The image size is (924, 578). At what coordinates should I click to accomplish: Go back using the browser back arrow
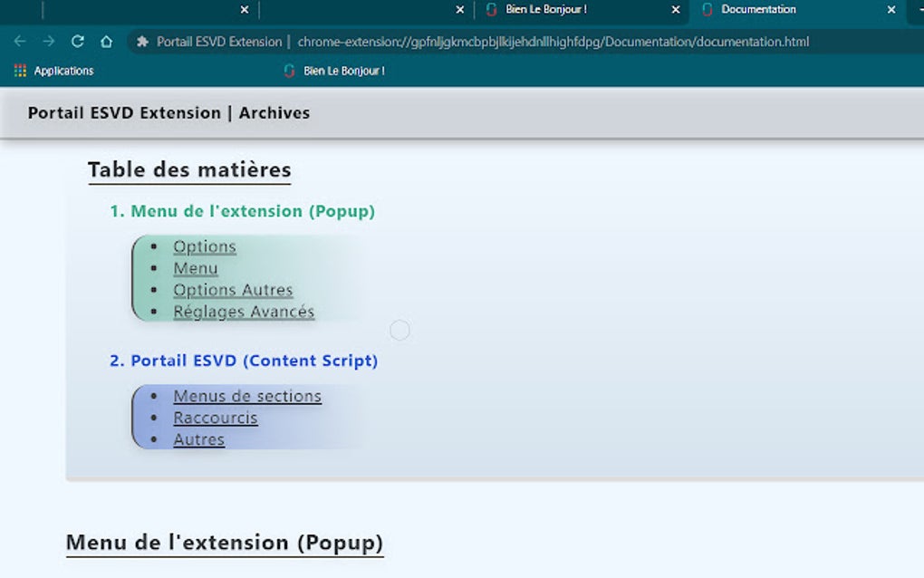(19, 42)
